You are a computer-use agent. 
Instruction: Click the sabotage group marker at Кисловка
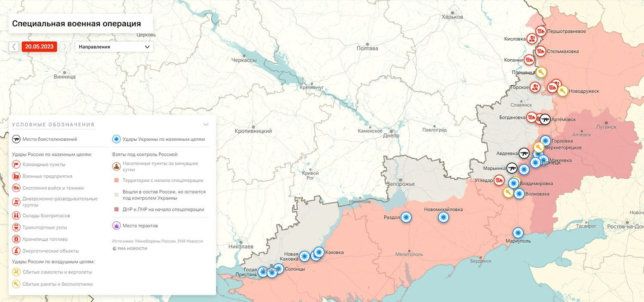pos(532,39)
